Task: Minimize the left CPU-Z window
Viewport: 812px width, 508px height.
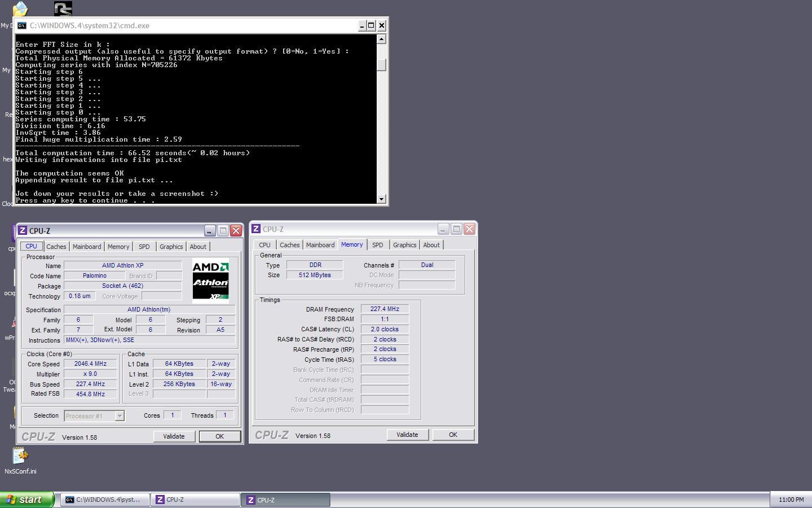Action: pyautogui.click(x=210, y=230)
